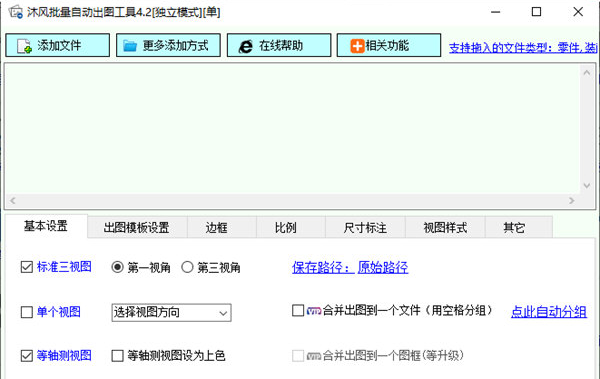Toggle the 等轴测视图 checkbox
Screen dimensions: 600x379
pos(26,356)
